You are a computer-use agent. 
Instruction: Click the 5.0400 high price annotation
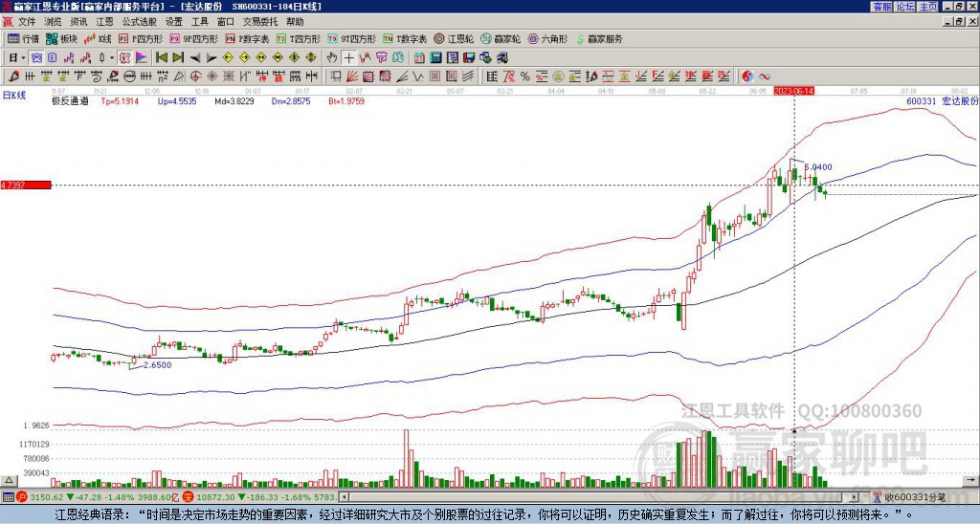coord(818,166)
